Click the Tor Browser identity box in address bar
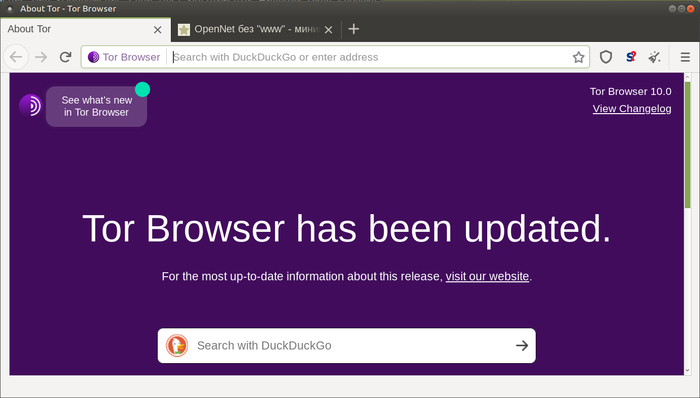The height and width of the screenshot is (398, 700). coord(124,57)
